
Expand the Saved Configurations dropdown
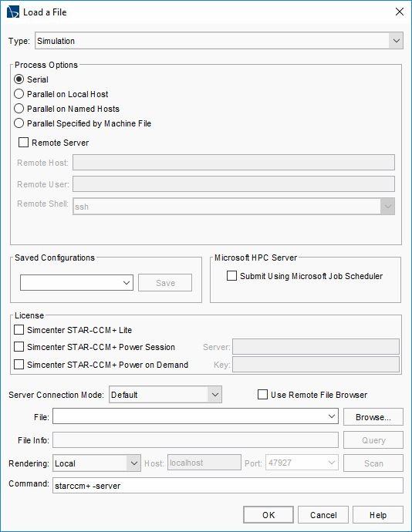[76, 283]
